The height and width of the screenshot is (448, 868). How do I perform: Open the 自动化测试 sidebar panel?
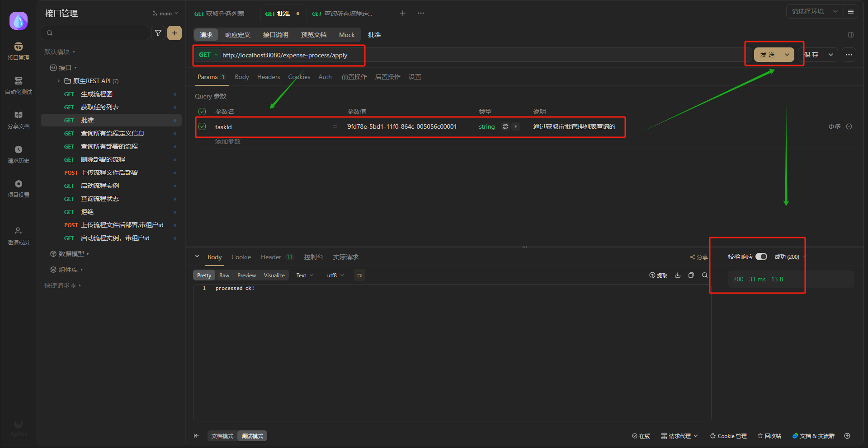18,86
